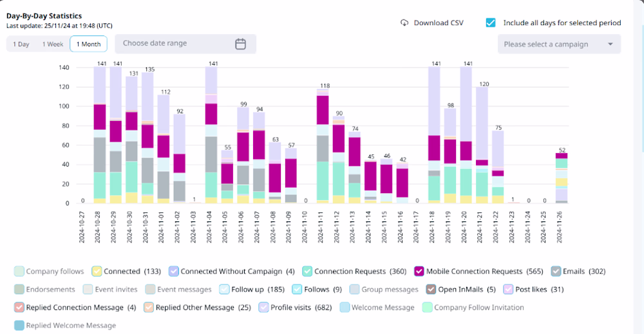Toggle the Open InMails (5) checkbox

[x=431, y=290]
